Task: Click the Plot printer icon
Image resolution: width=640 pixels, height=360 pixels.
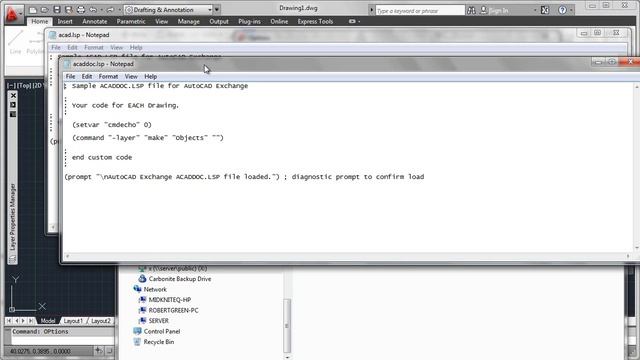Action: [x=81, y=10]
